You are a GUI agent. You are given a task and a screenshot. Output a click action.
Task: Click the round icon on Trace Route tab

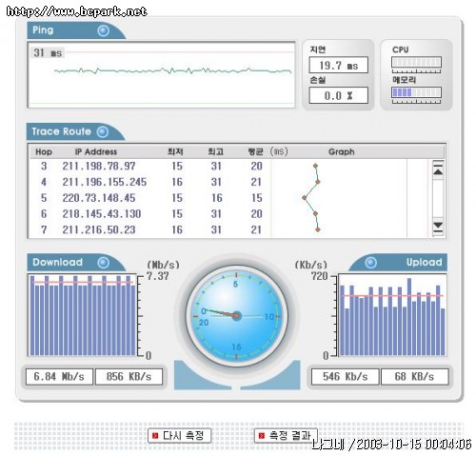(103, 131)
